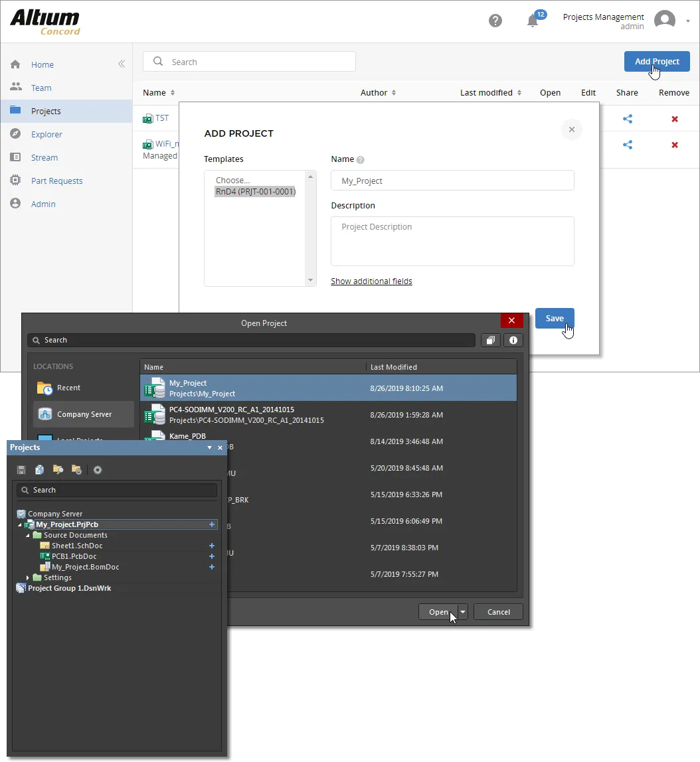Viewport: 700px width, 762px height.
Task: Open Explorer in sidebar
Action: pyautogui.click(x=46, y=135)
